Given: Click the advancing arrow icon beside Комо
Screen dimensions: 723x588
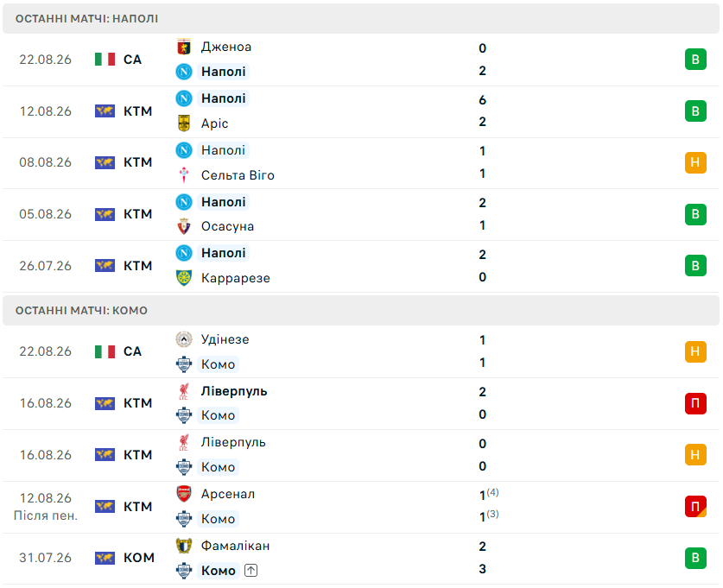Looking at the screenshot, I should [x=251, y=571].
